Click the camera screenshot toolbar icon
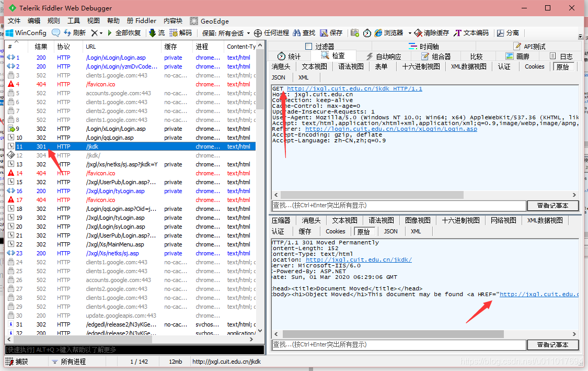588x371 pixels. [x=355, y=33]
